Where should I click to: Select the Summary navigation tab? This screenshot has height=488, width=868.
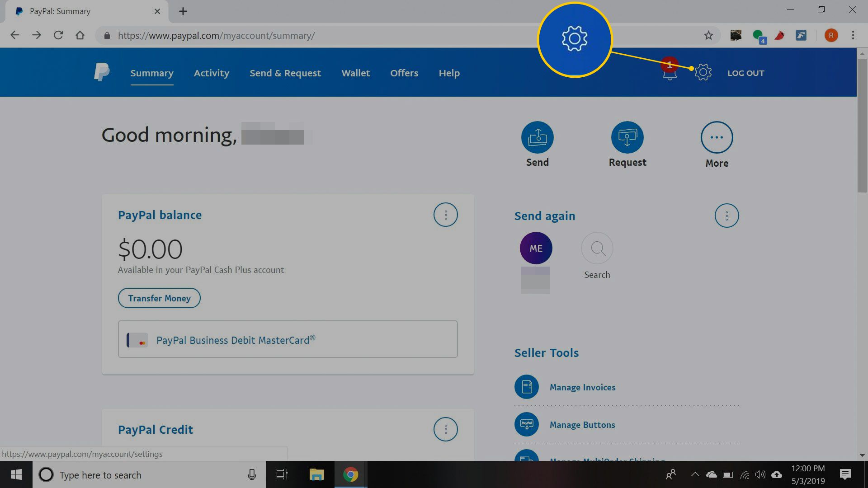[x=152, y=73]
